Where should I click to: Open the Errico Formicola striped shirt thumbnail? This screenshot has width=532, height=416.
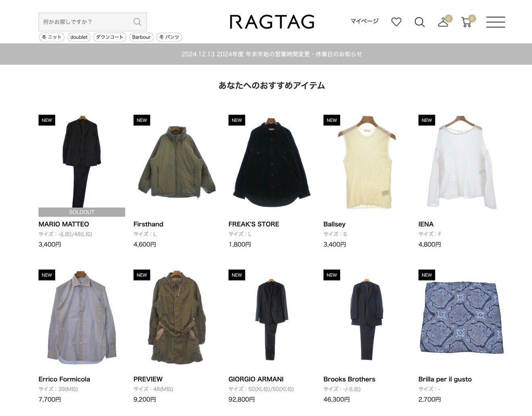(82, 317)
